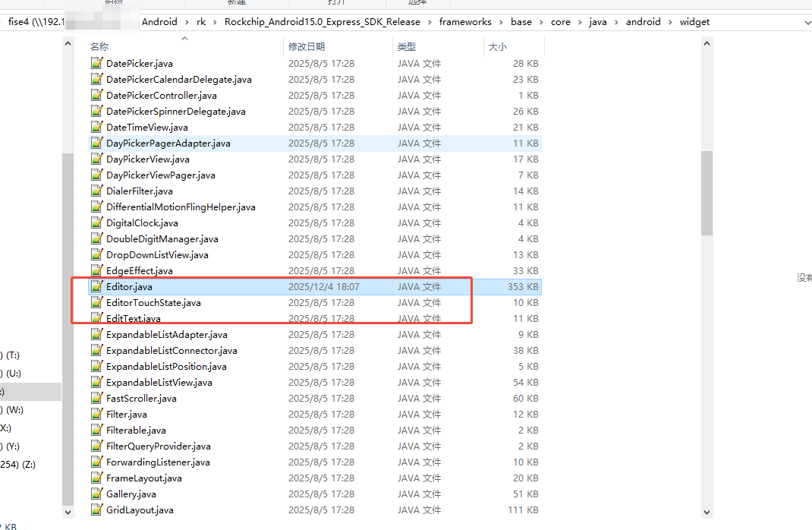Screen dimensions: 812x530
Task: Navigate to Rockchip_Android15.0_Express_SDK_Release breadcrumb
Action: click(x=322, y=22)
